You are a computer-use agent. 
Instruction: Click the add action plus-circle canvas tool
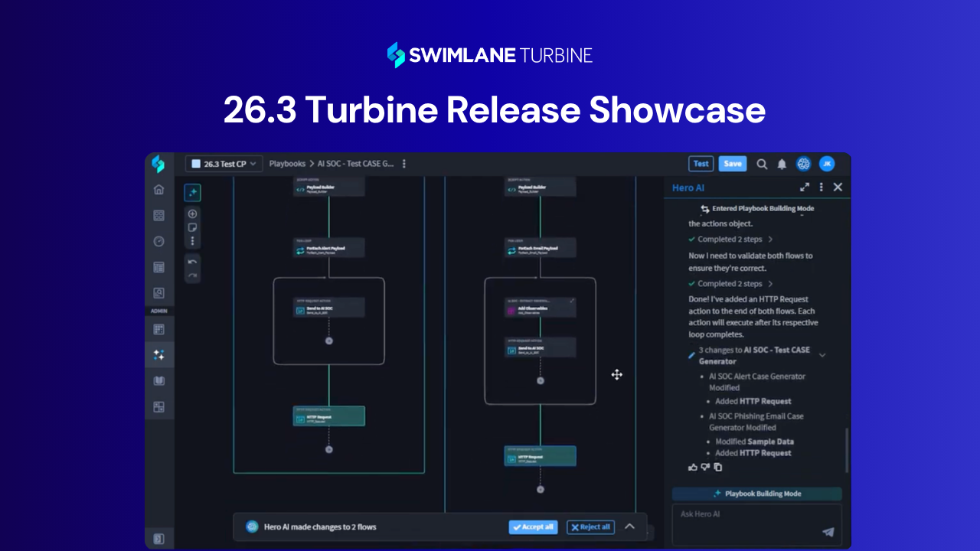pyautogui.click(x=192, y=214)
